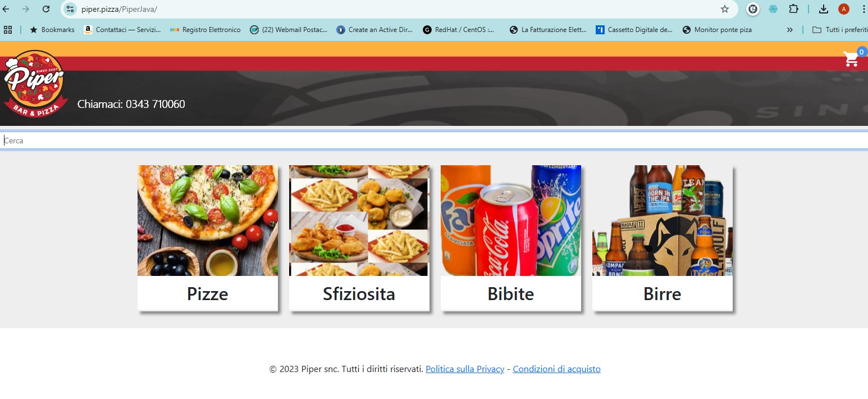Bookmark this page with the star icon
Viewport: 868px width, 399px height.
coord(725,9)
